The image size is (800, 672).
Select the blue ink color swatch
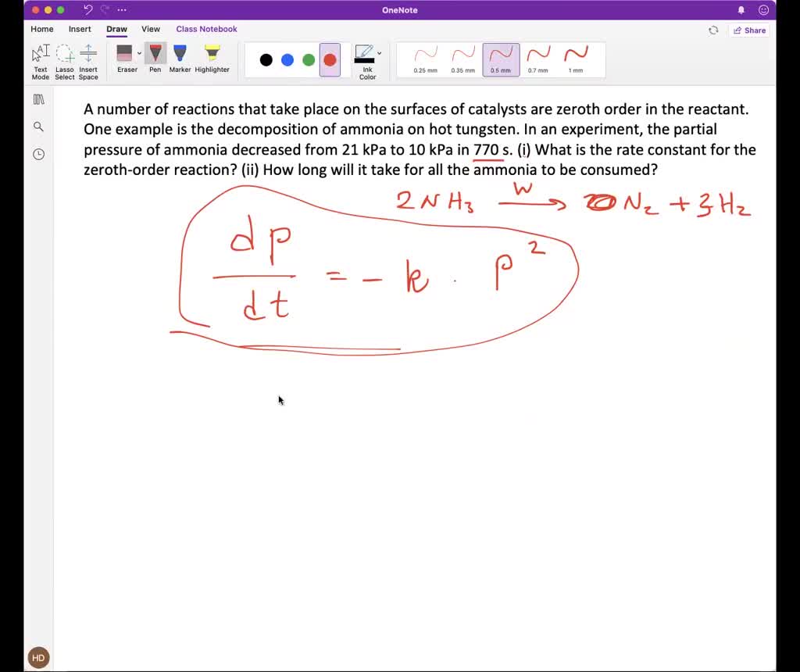coord(287,59)
